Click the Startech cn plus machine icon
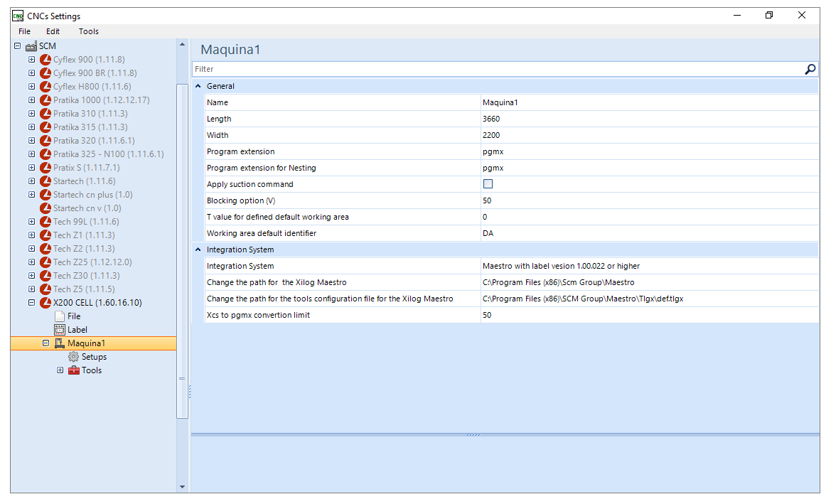This screenshot has width=831, height=504. coord(45,195)
